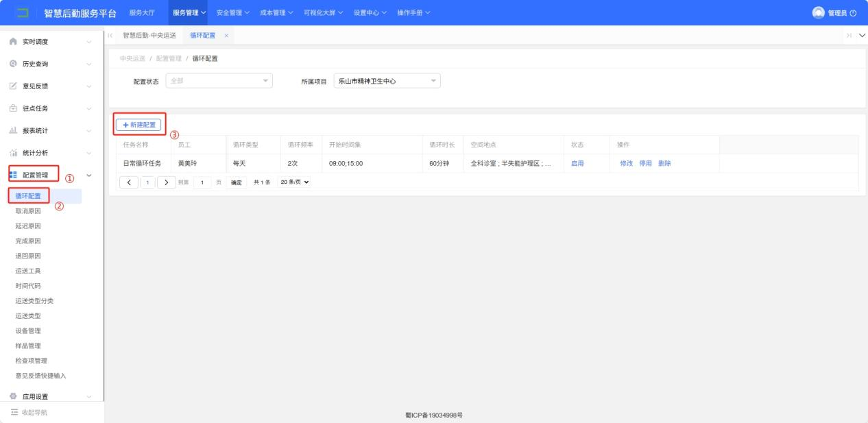868x423 pixels.
Task: Click 删除 for 日常循环任务
Action: click(665, 163)
